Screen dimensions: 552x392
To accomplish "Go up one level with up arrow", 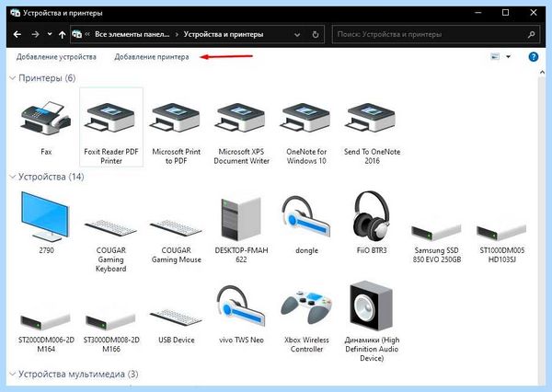I will tap(63, 35).
